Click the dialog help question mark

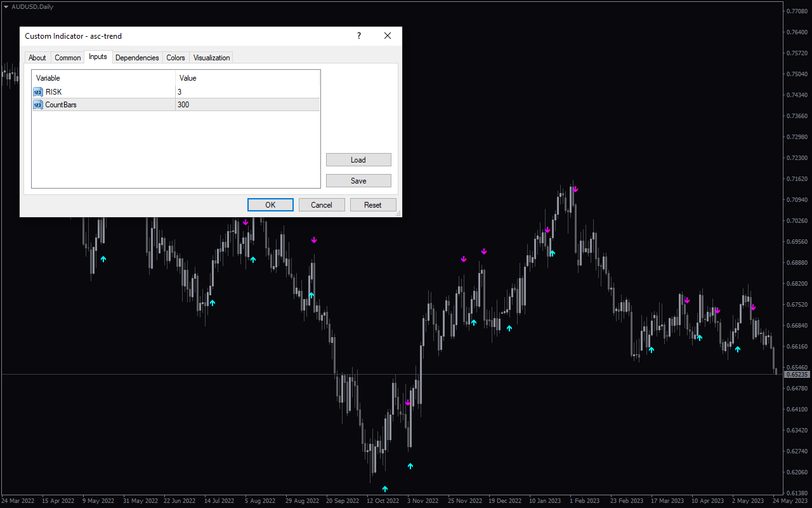[x=358, y=36]
